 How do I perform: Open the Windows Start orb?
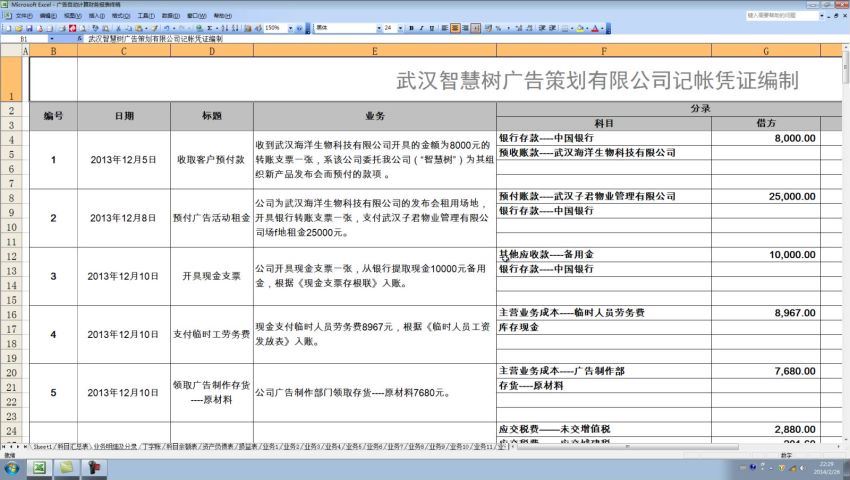pos(11,468)
